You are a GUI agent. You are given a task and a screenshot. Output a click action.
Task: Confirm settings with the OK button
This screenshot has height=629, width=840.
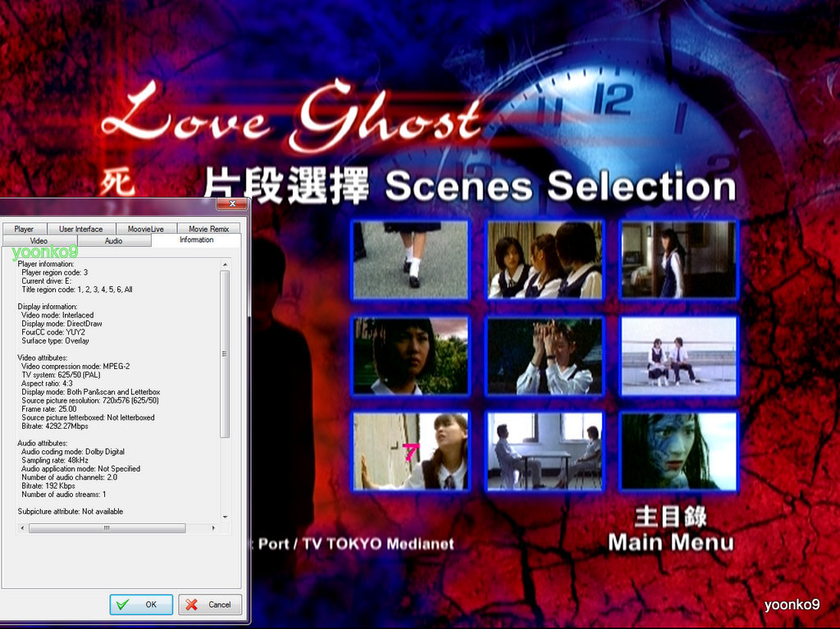tap(141, 604)
